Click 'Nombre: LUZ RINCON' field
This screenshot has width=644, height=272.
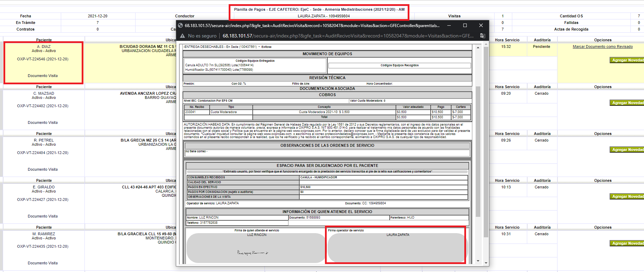pos(237,218)
